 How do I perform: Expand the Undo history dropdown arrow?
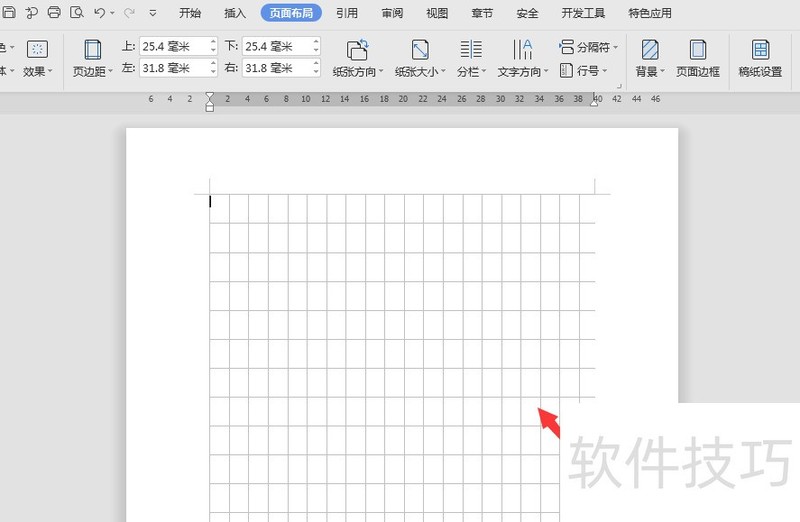(112, 13)
